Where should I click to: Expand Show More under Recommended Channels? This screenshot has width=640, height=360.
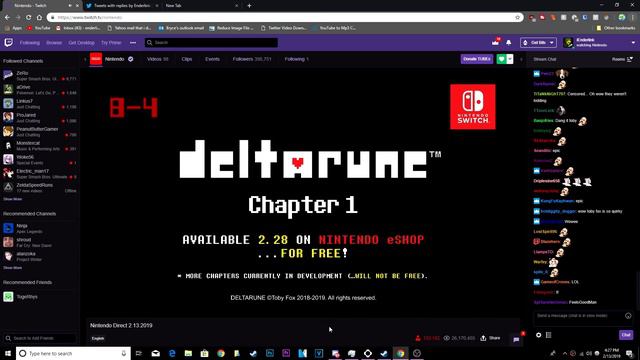pos(12,268)
